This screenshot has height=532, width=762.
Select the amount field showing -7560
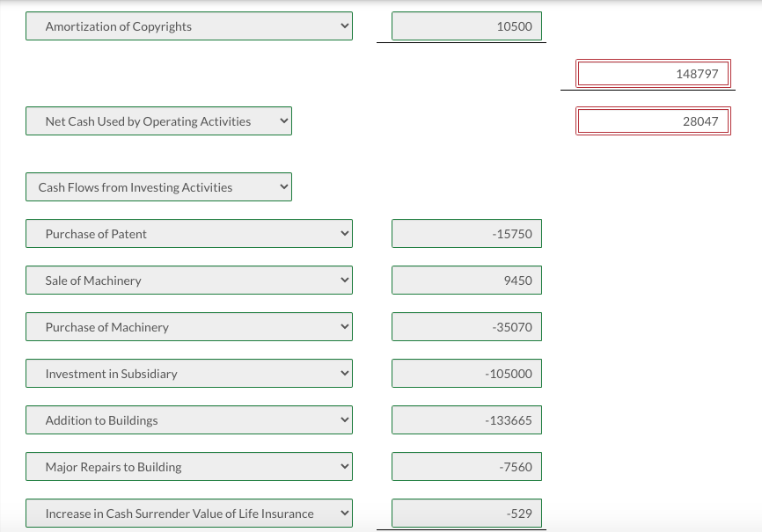[x=466, y=467]
